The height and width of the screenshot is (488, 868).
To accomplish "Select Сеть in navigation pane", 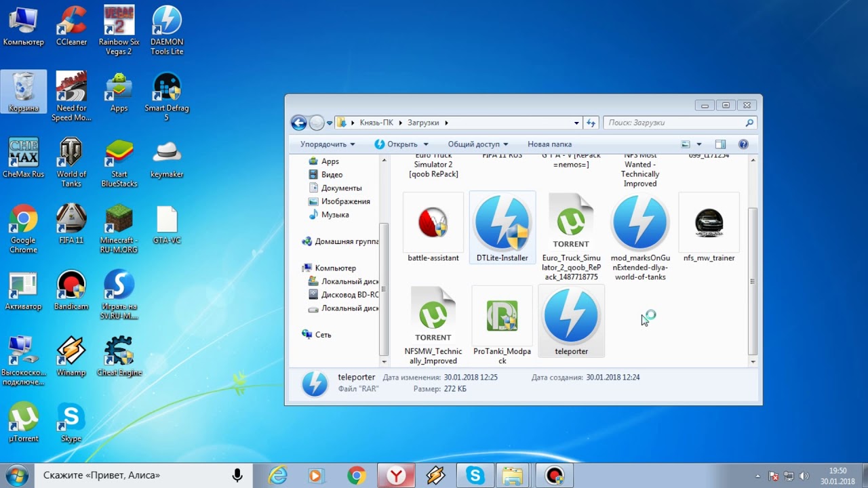I will pyautogui.click(x=316, y=335).
